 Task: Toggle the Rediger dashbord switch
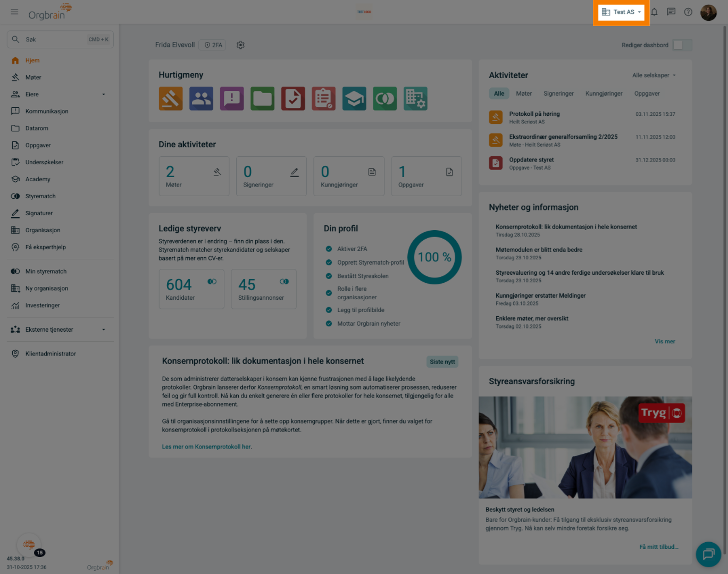click(682, 45)
